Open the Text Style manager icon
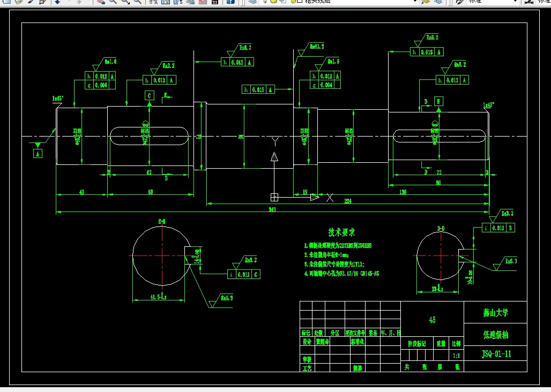Image resolution: width=551 pixels, height=392 pixels. [x=460, y=2]
